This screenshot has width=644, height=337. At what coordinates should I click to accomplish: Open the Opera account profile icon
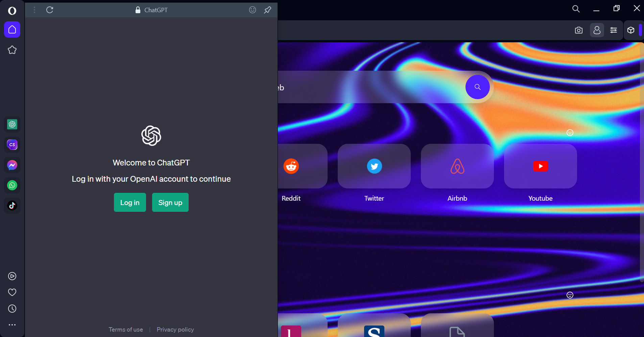[x=597, y=30]
